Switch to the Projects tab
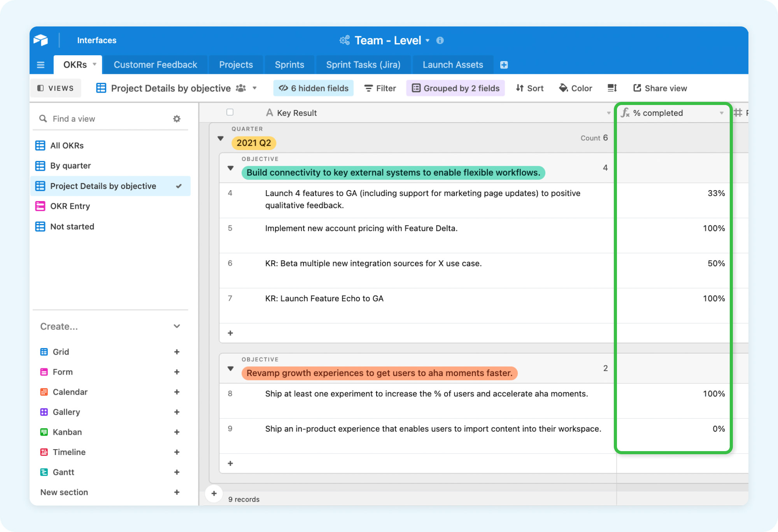 coord(236,65)
